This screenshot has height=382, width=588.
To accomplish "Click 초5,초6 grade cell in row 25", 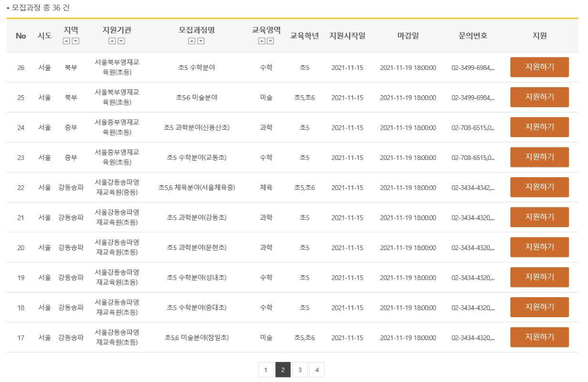I will pyautogui.click(x=304, y=98).
